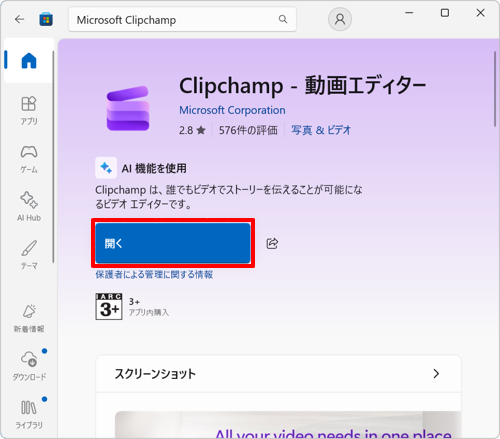Click the IARC 3+ rating badge
The height and width of the screenshot is (439, 500).
point(109,307)
